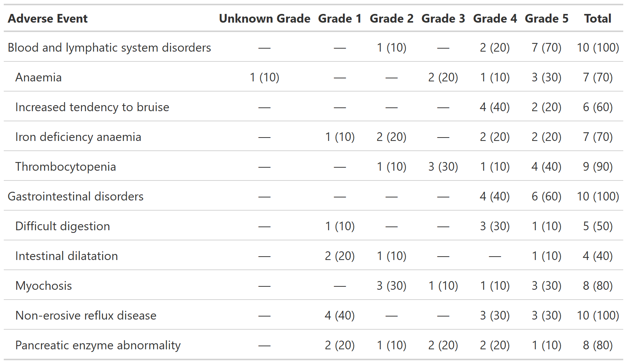
Task: Click Grade 1 value for Non-erosive reflux disease
Action: tap(340, 316)
